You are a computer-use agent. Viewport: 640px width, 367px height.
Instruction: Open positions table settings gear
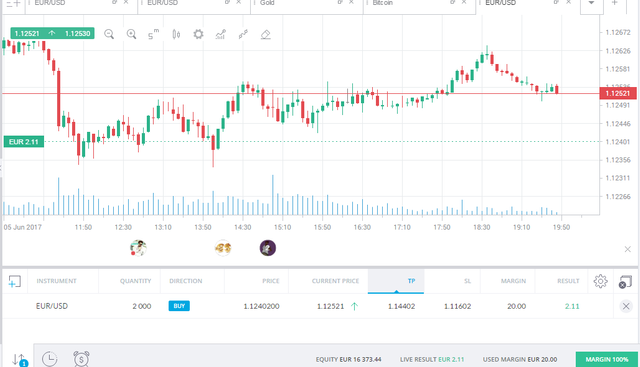[600, 281]
